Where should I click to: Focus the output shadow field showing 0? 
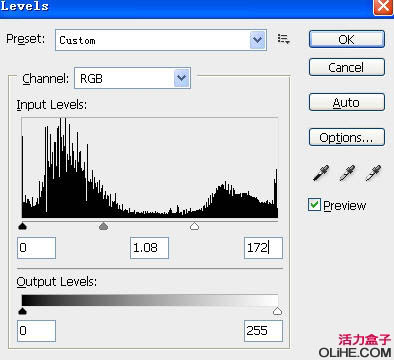point(36,331)
